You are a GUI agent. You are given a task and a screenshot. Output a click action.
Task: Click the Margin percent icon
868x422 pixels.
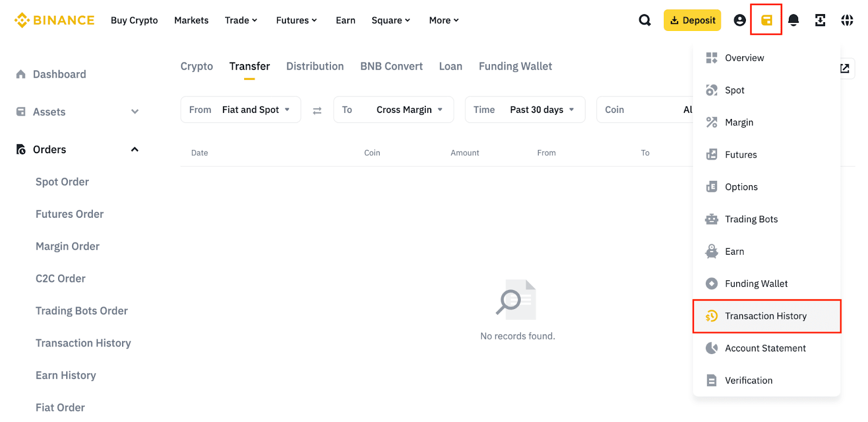pos(711,122)
